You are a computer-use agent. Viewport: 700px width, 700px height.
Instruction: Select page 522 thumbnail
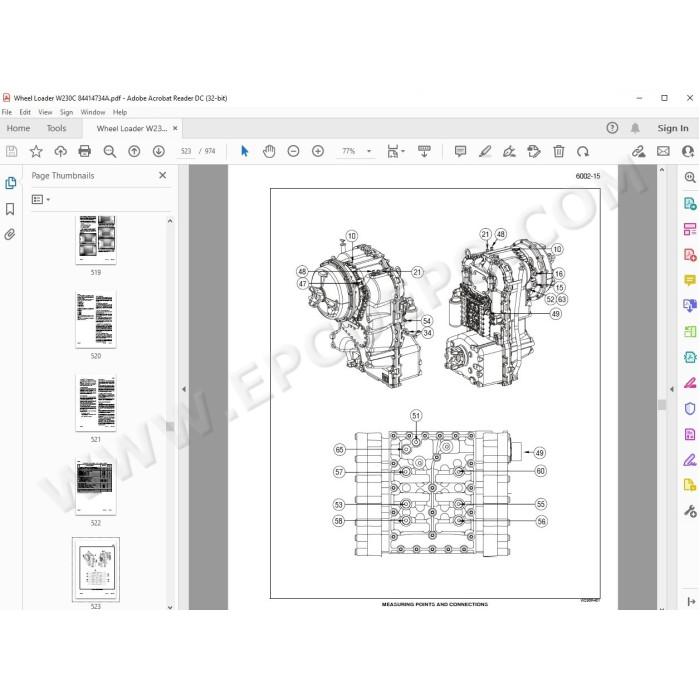[96, 486]
